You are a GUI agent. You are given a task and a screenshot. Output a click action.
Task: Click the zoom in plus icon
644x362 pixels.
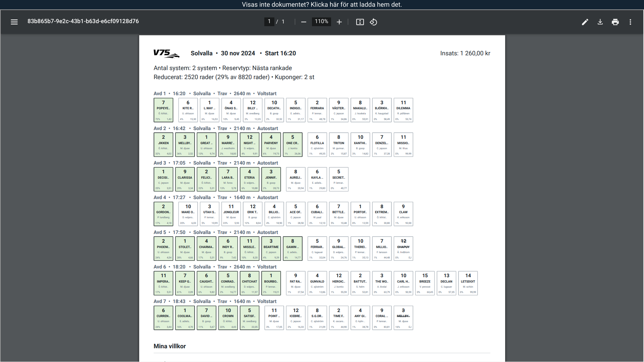click(339, 22)
